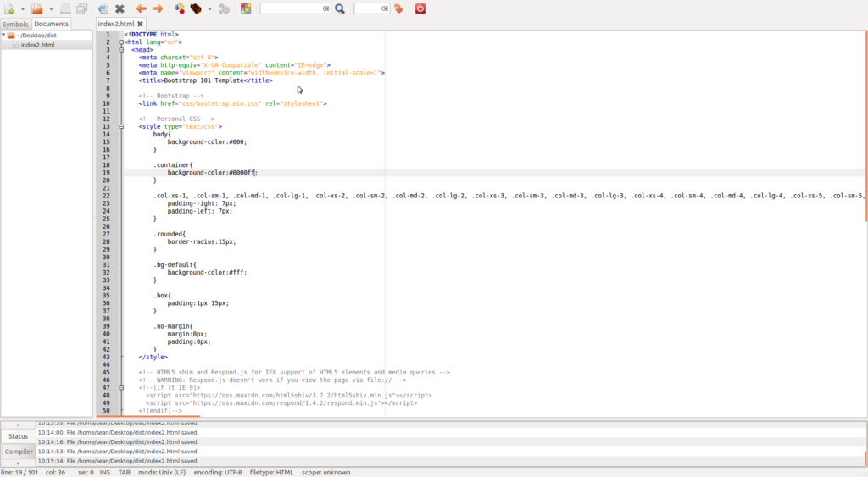Click the closing style tag
868x477 pixels.
tap(153, 358)
